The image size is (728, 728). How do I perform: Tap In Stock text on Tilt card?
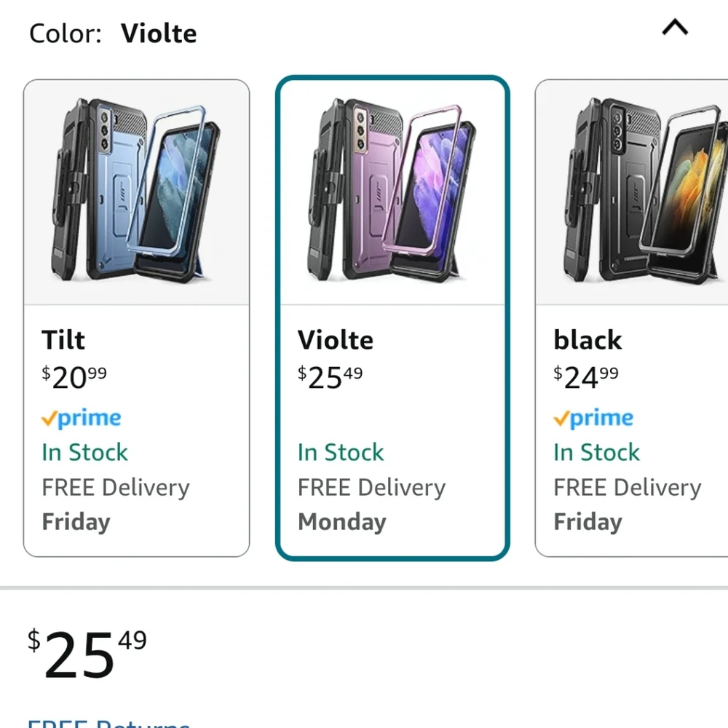click(84, 452)
